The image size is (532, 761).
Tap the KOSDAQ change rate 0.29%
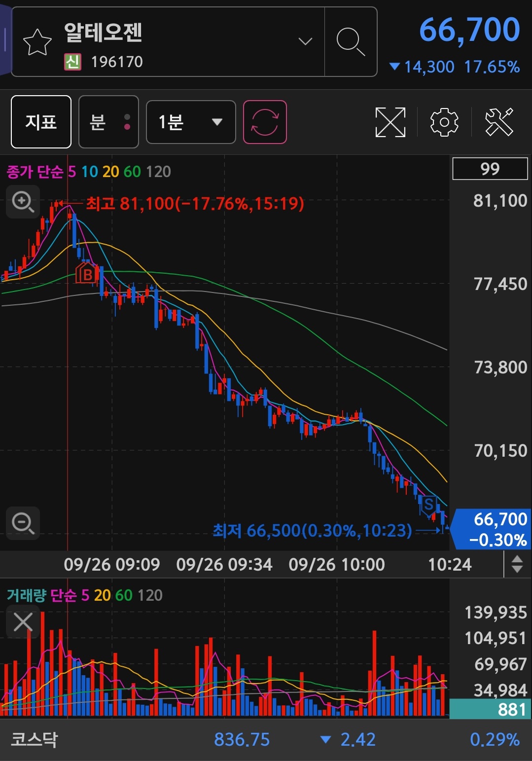(x=495, y=740)
